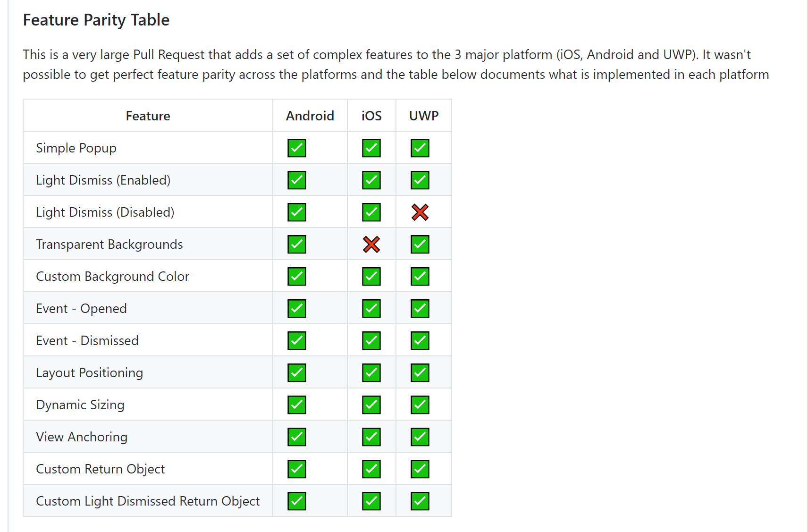Click the Feature column header

pyautogui.click(x=148, y=116)
